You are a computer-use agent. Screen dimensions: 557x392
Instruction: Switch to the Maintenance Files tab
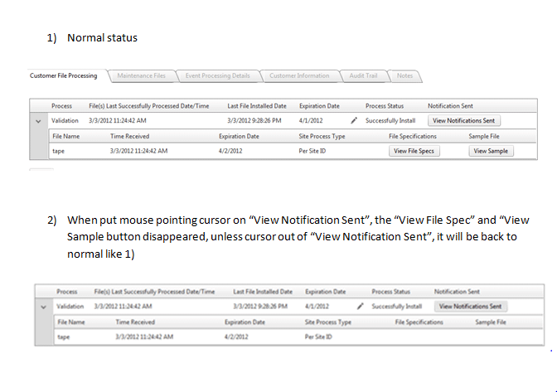click(141, 75)
